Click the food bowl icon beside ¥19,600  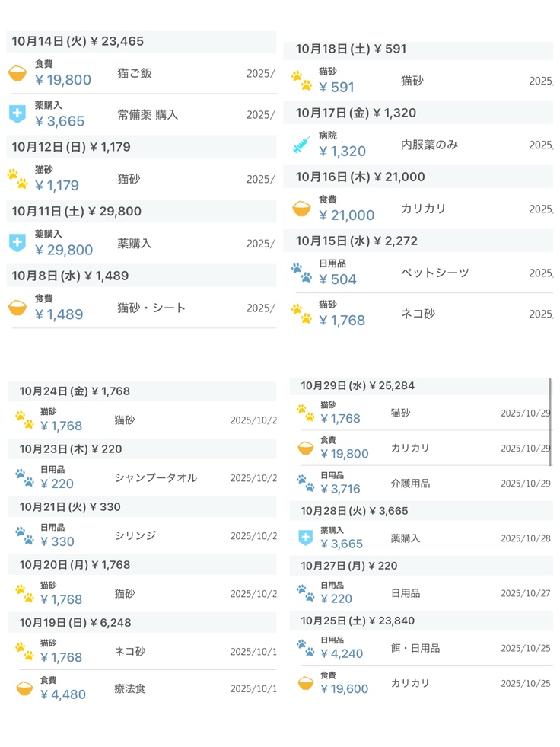[306, 683]
